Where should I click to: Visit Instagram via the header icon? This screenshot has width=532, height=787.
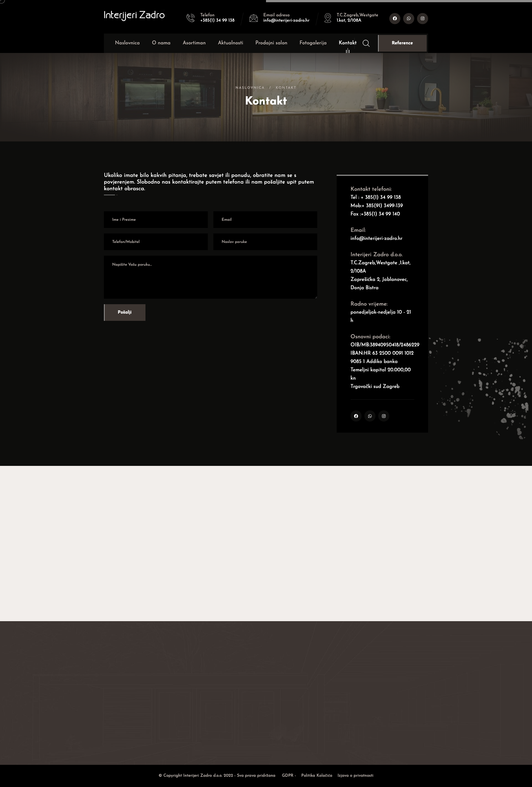pyautogui.click(x=422, y=18)
